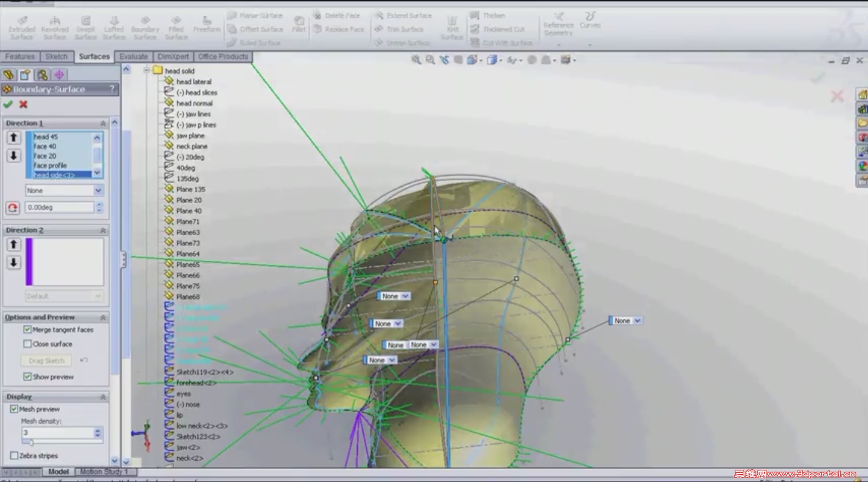Open Reference Geometry tool
The image size is (868, 482).
[x=558, y=24]
